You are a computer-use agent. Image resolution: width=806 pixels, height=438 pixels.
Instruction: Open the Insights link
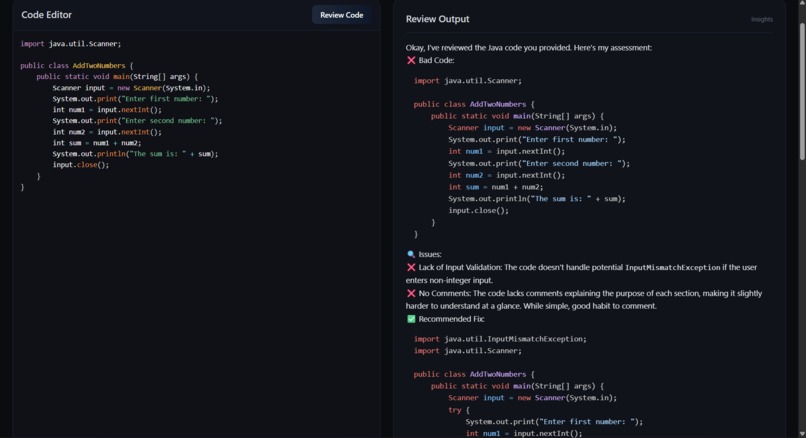click(761, 20)
